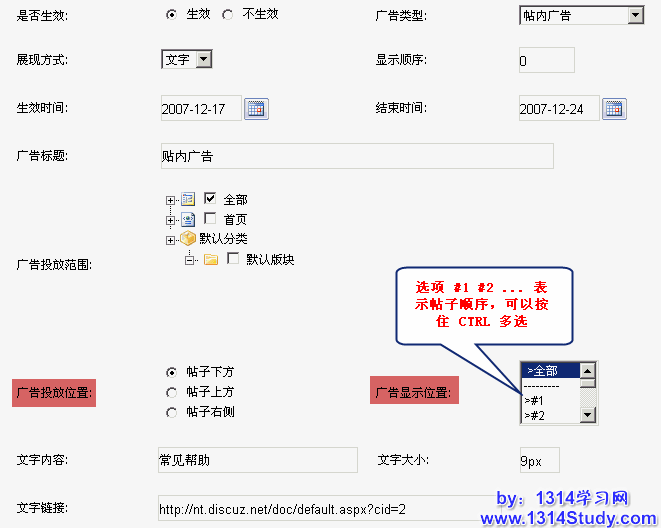Check the 首页 checkbox
Viewport: 661px width, 528px height.
point(210,219)
